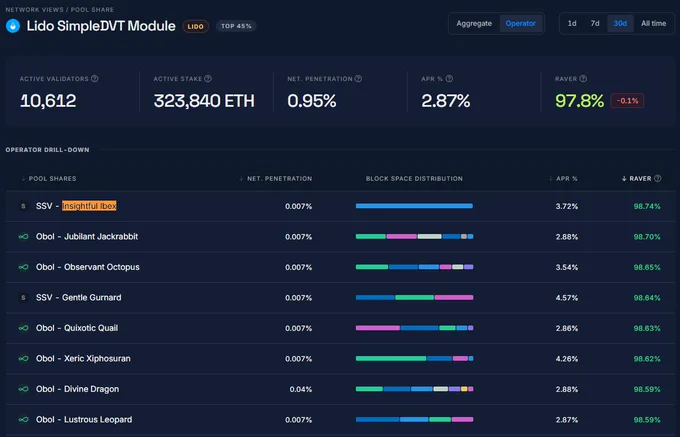Click the 10,612 active validators value
The image size is (680, 437).
pyautogui.click(x=48, y=101)
